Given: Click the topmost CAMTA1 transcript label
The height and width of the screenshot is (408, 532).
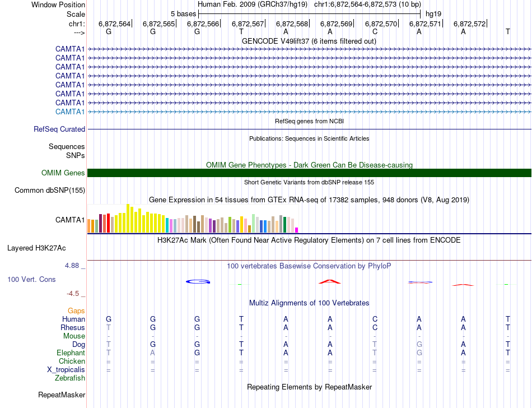Looking at the screenshot, I should 70,49.
